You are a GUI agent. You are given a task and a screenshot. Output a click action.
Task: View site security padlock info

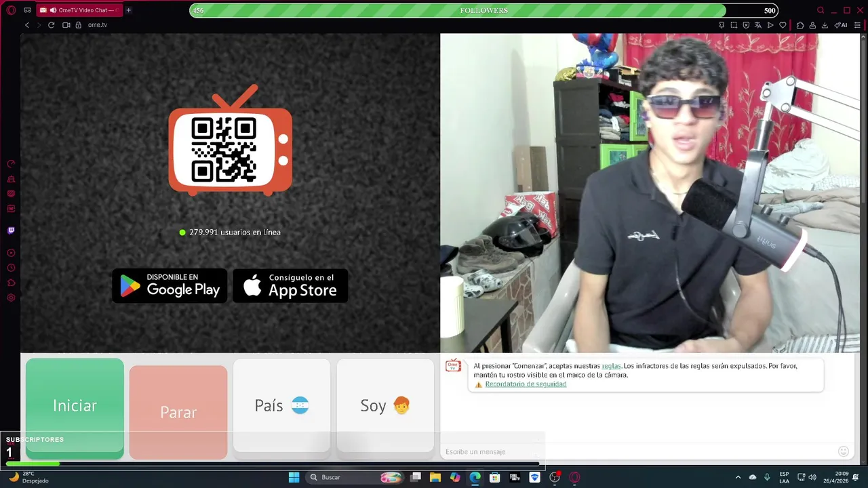point(78,25)
